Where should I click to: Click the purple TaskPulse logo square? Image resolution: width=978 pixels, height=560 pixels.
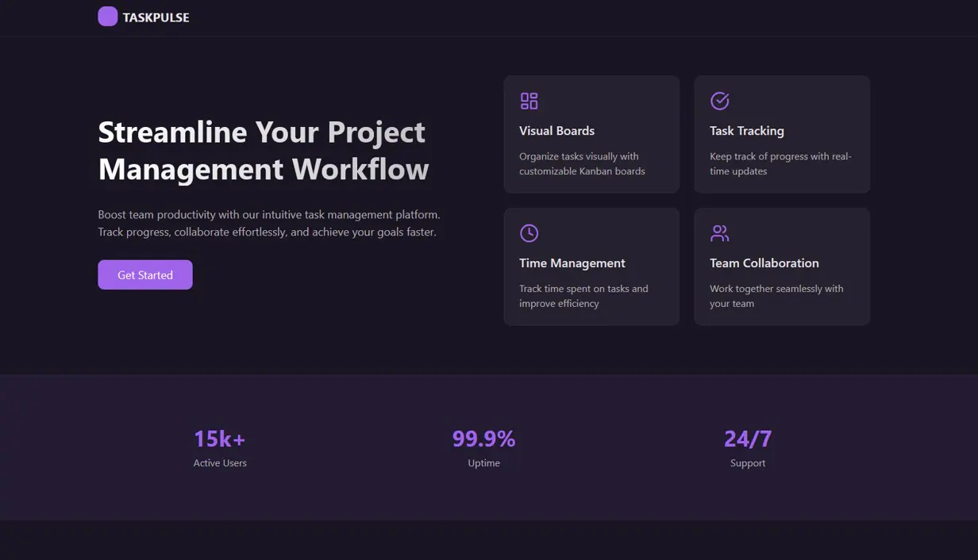[x=108, y=17]
